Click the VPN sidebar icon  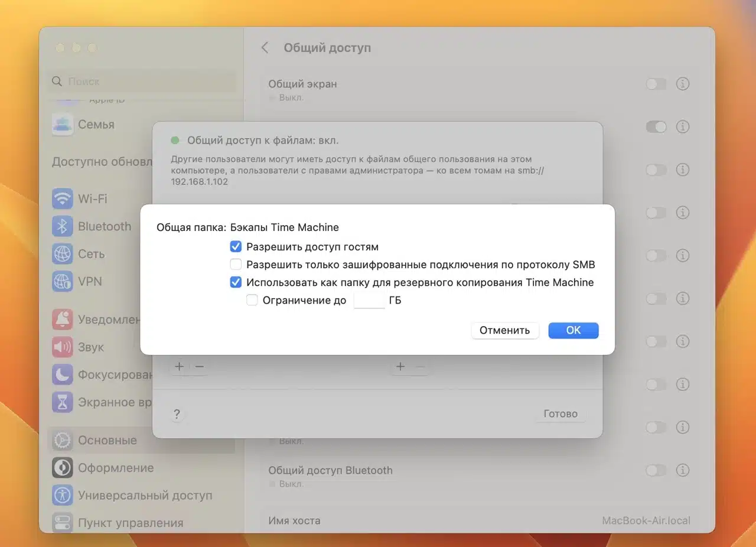click(62, 282)
